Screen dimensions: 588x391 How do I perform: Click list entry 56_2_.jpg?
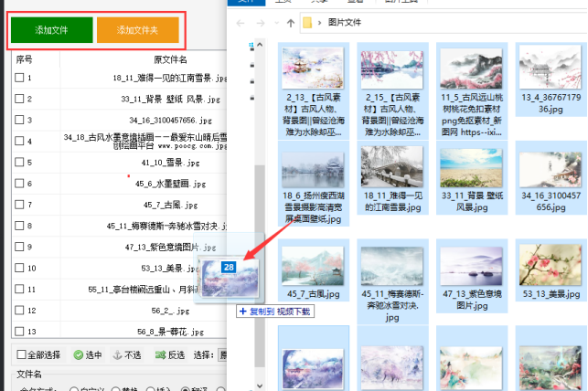click(x=170, y=311)
